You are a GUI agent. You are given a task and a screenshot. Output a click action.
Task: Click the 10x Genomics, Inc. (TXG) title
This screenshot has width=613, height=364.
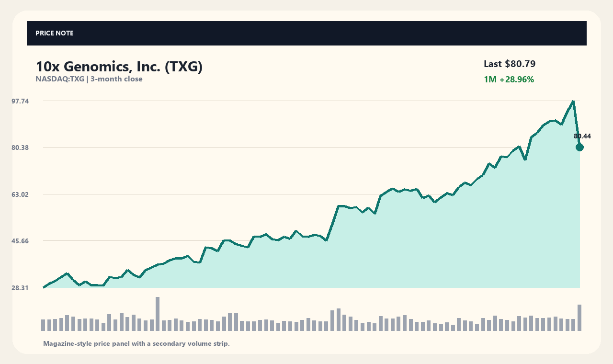click(119, 67)
